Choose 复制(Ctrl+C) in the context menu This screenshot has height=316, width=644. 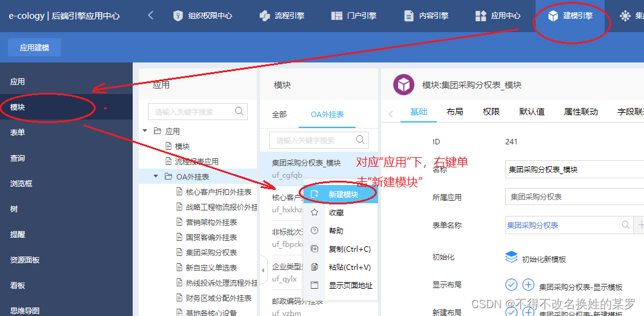click(x=340, y=249)
